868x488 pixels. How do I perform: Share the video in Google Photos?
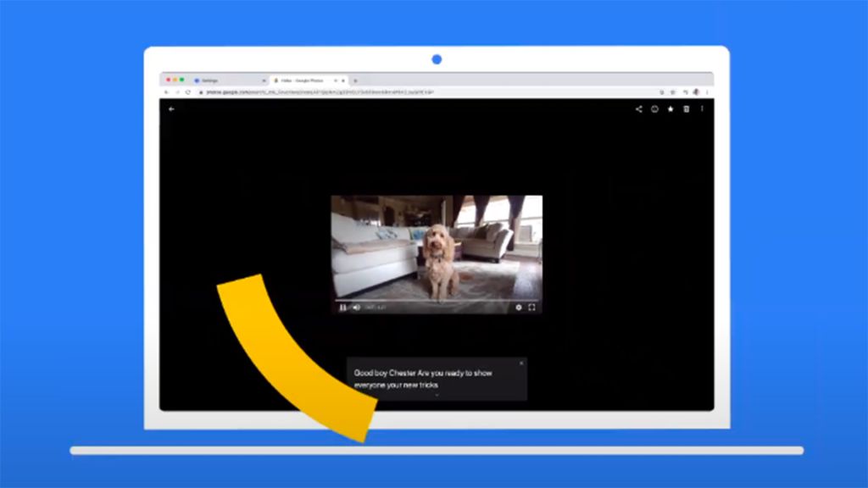coord(638,109)
